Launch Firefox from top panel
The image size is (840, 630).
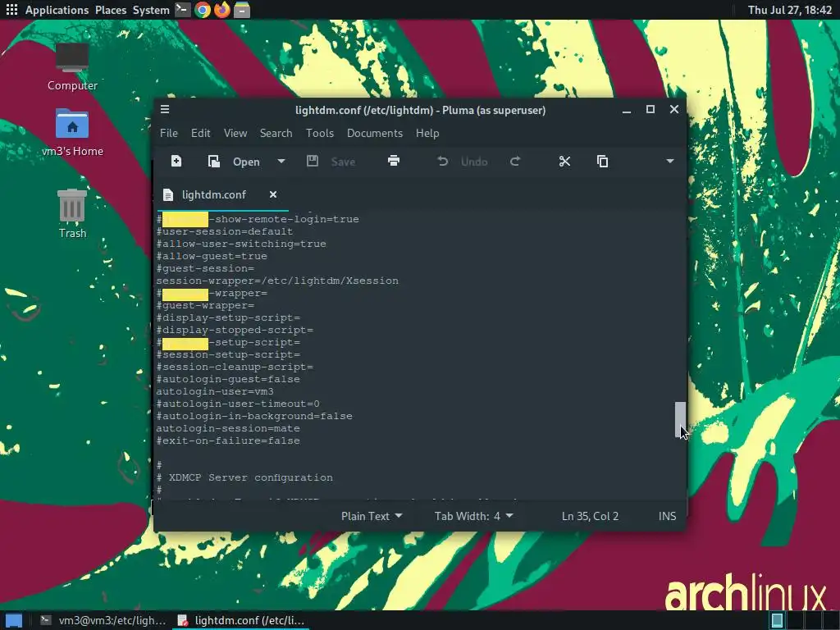coord(221,10)
